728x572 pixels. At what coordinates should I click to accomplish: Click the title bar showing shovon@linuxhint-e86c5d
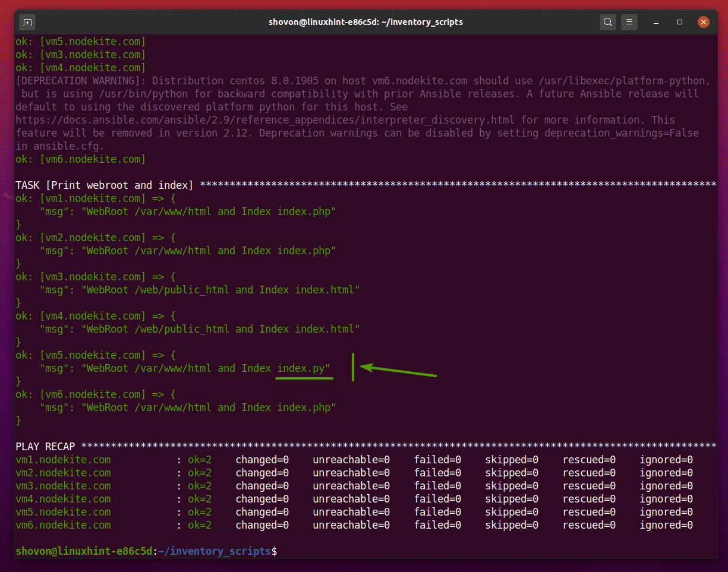pos(364,22)
